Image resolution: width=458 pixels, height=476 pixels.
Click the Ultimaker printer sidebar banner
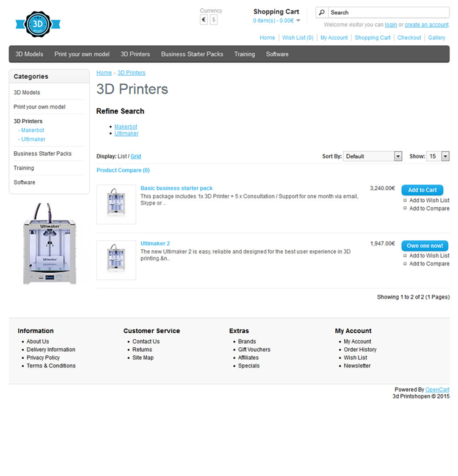pyautogui.click(x=49, y=243)
